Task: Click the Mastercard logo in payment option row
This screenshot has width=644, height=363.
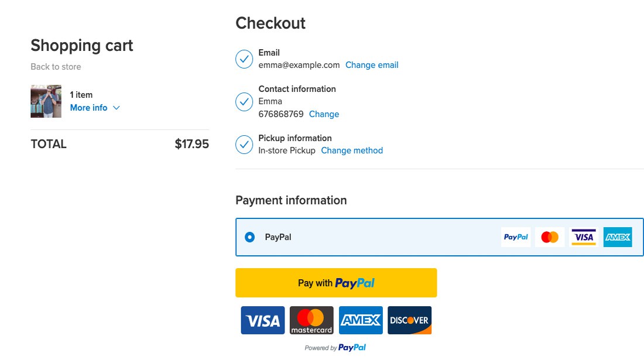Action: [550, 237]
